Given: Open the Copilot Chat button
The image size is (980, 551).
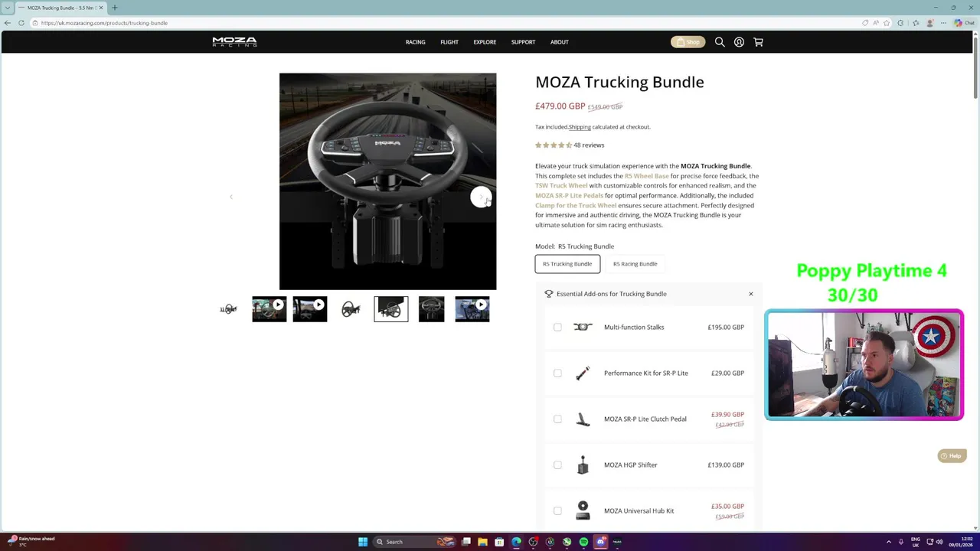Looking at the screenshot, I should tap(964, 23).
